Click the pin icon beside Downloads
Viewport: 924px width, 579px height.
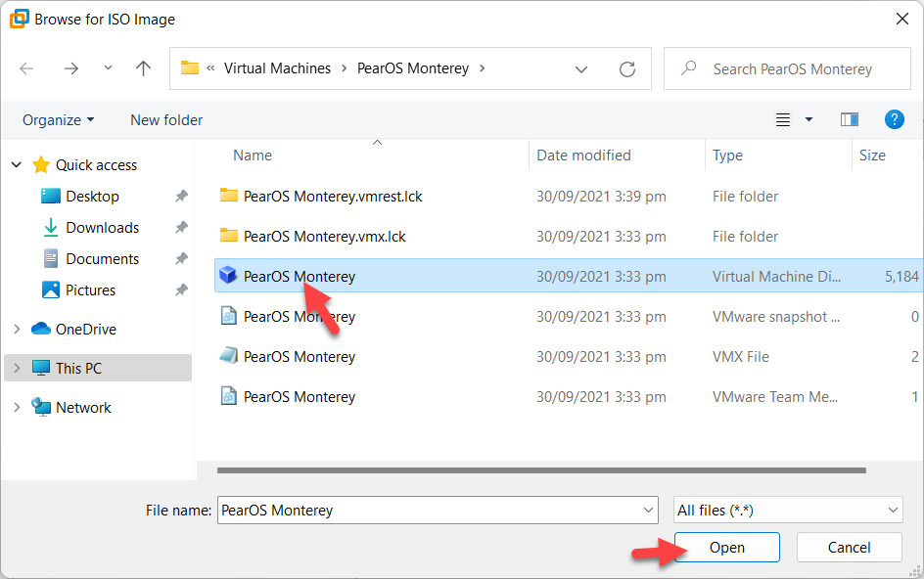[181, 227]
